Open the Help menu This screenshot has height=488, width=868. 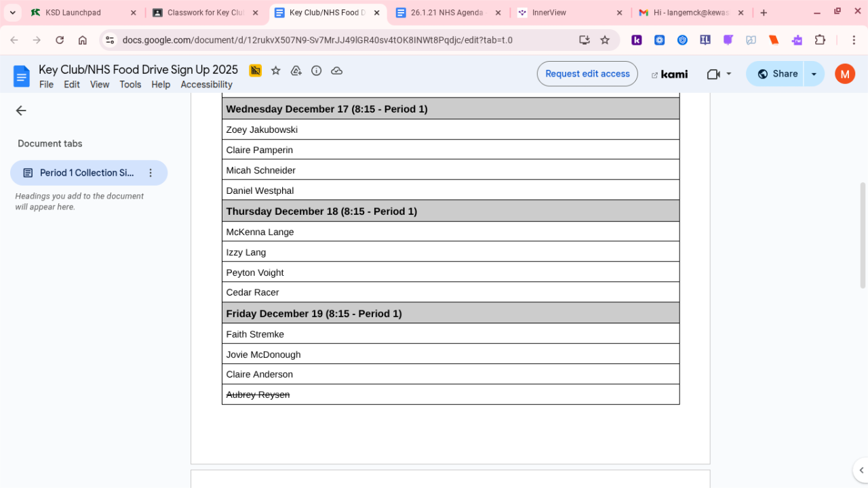pos(161,85)
